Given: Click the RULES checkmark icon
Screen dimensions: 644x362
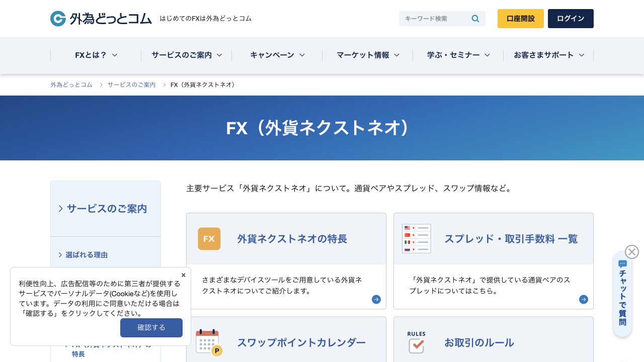Looking at the screenshot, I should click(x=417, y=342).
